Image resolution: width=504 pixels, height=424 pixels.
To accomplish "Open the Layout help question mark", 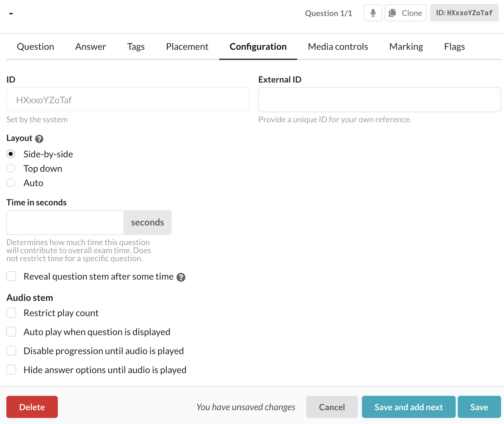I will click(39, 139).
